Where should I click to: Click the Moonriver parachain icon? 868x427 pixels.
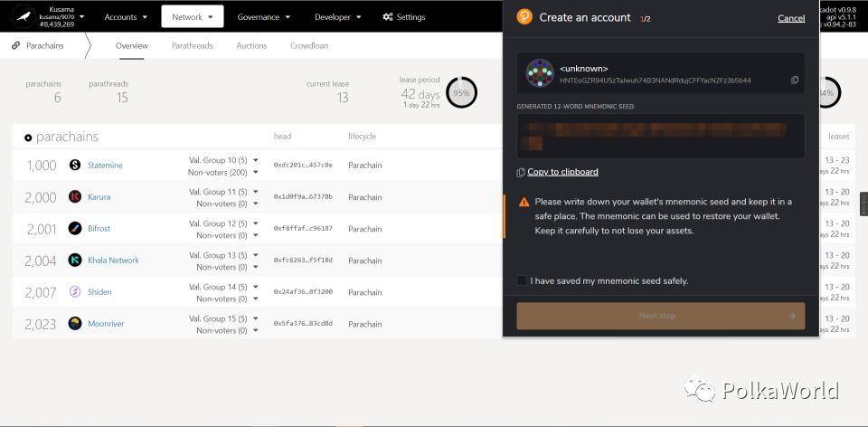click(x=75, y=324)
